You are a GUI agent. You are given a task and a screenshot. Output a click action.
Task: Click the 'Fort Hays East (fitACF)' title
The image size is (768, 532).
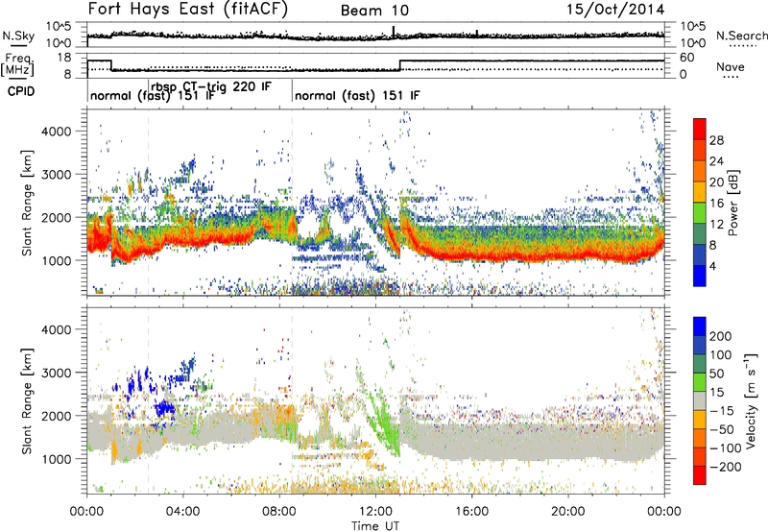pos(188,10)
